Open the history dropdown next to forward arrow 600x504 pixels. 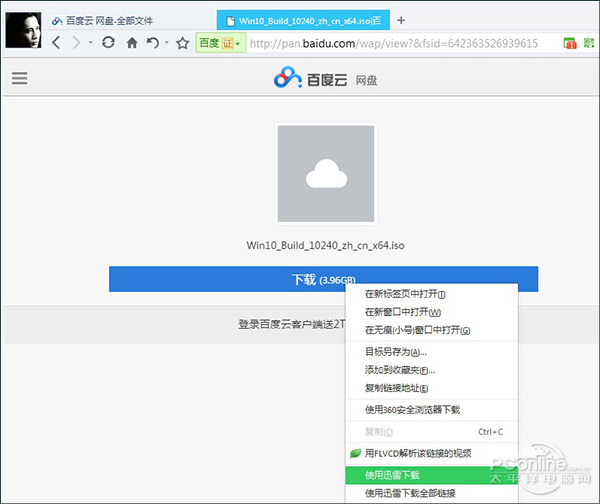pyautogui.click(x=91, y=42)
